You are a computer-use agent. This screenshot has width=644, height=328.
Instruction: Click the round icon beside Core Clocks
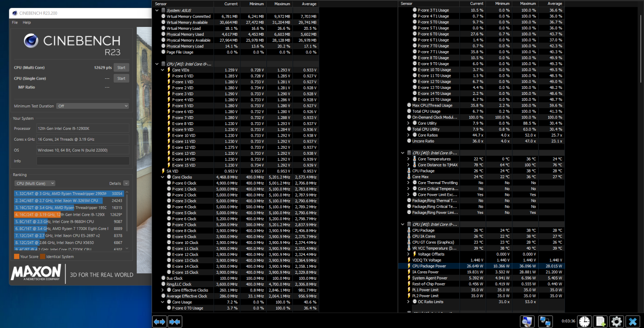tap(169, 177)
